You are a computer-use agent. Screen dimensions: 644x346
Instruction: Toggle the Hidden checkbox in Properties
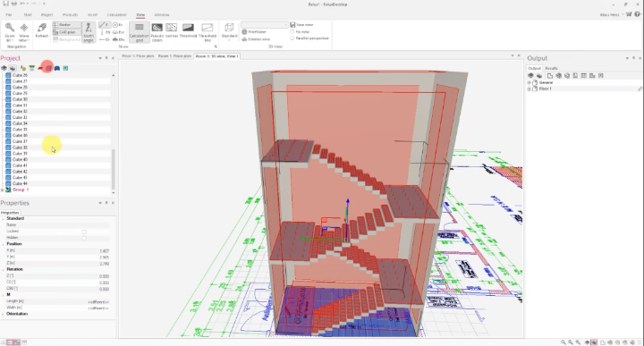click(84, 238)
